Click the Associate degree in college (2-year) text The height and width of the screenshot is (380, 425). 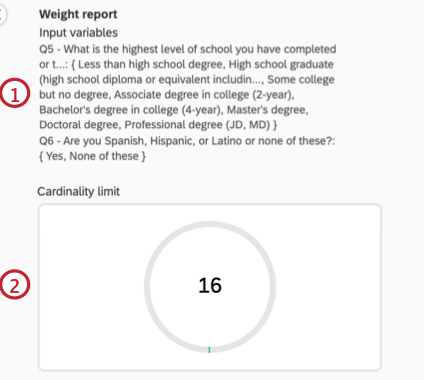pos(204,95)
